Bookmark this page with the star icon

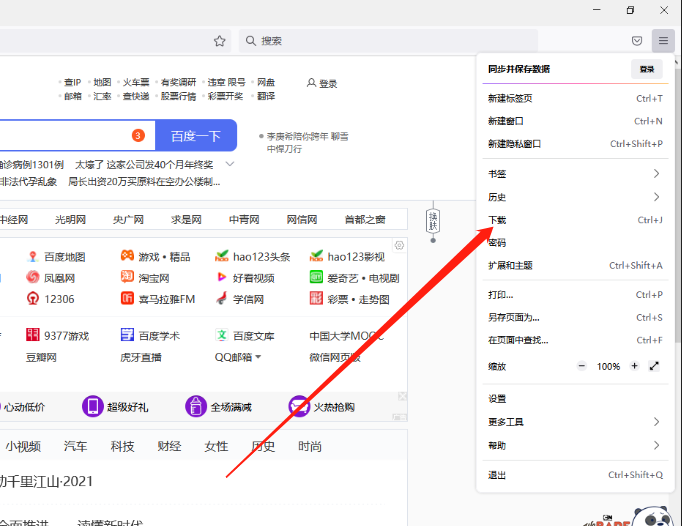click(x=220, y=41)
